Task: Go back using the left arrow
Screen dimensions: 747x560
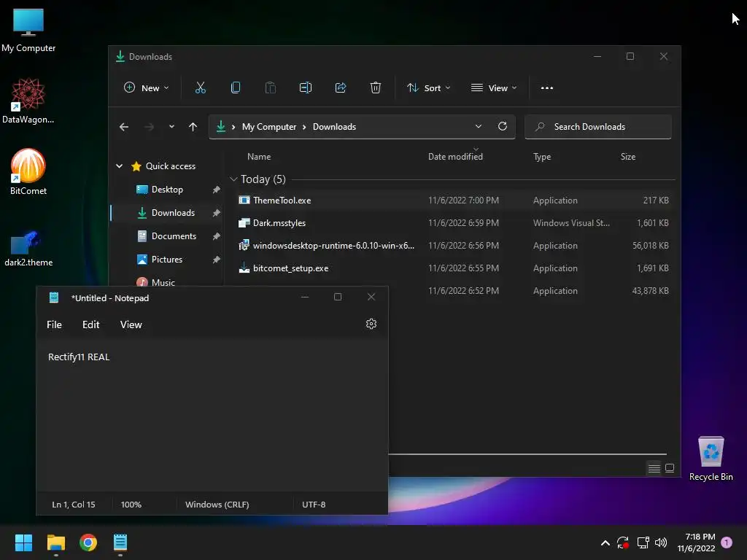Action: click(124, 127)
